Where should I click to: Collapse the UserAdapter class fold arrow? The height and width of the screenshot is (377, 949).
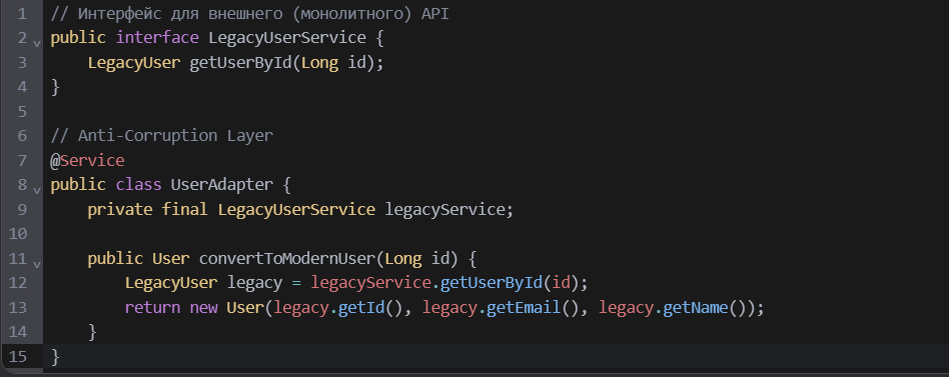[x=37, y=191]
